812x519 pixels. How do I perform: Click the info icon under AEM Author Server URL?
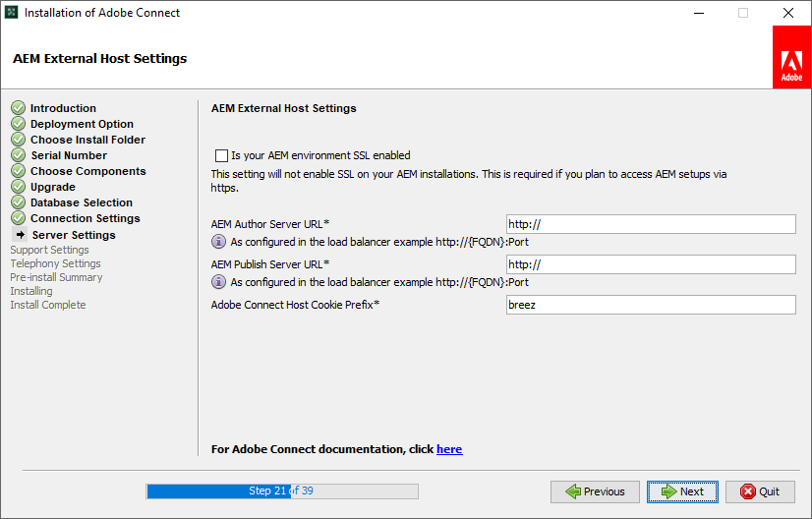(218, 242)
